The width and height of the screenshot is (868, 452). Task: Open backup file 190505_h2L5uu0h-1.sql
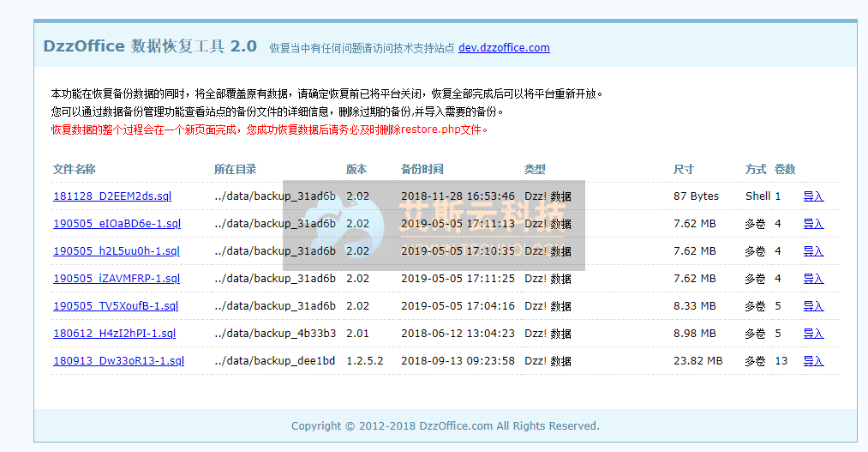[x=117, y=251]
